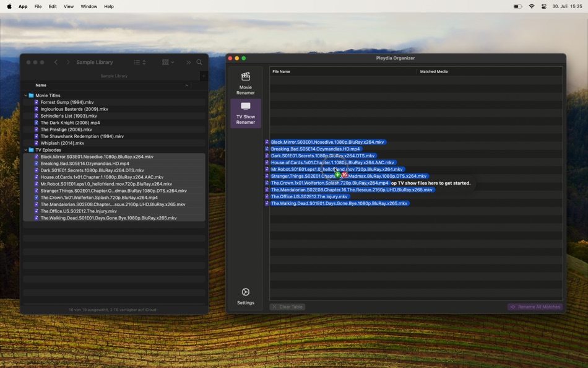The width and height of the screenshot is (588, 368).
Task: Select the TV Episodes folder row
Action: [114, 150]
